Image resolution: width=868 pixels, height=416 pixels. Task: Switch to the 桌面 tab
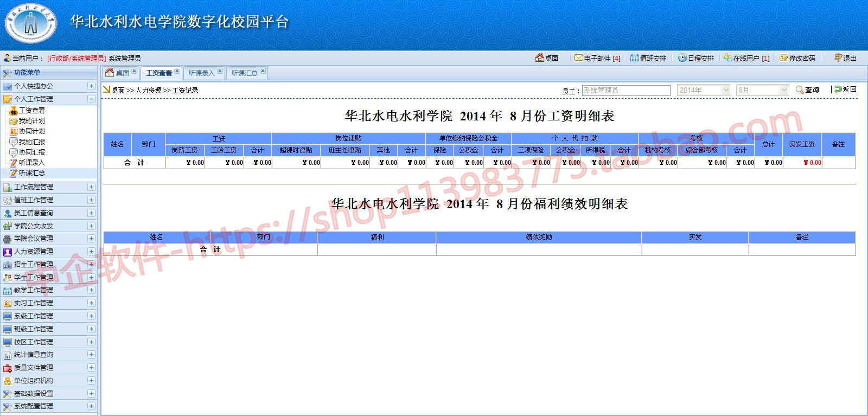tap(120, 73)
